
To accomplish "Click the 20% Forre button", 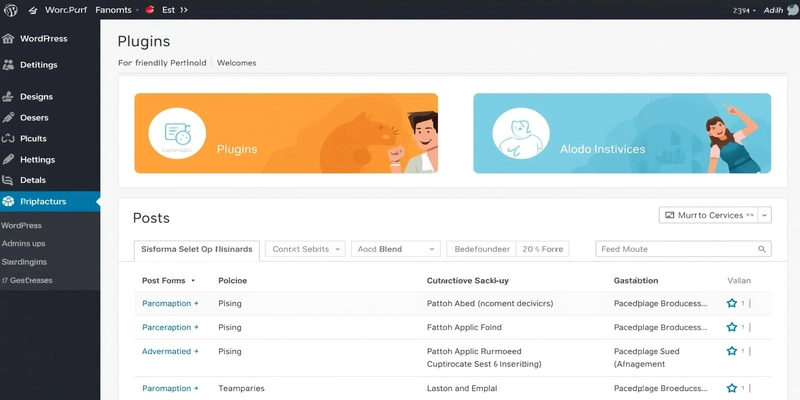I will coord(542,249).
